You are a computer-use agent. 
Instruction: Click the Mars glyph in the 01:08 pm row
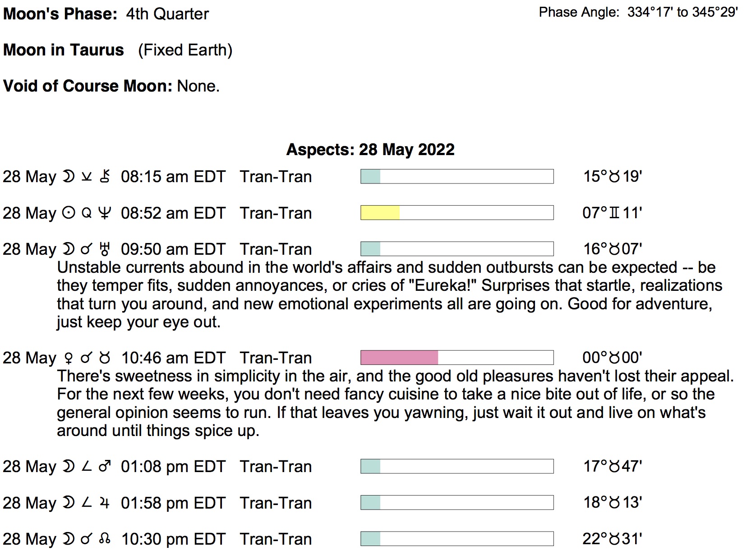[105, 466]
